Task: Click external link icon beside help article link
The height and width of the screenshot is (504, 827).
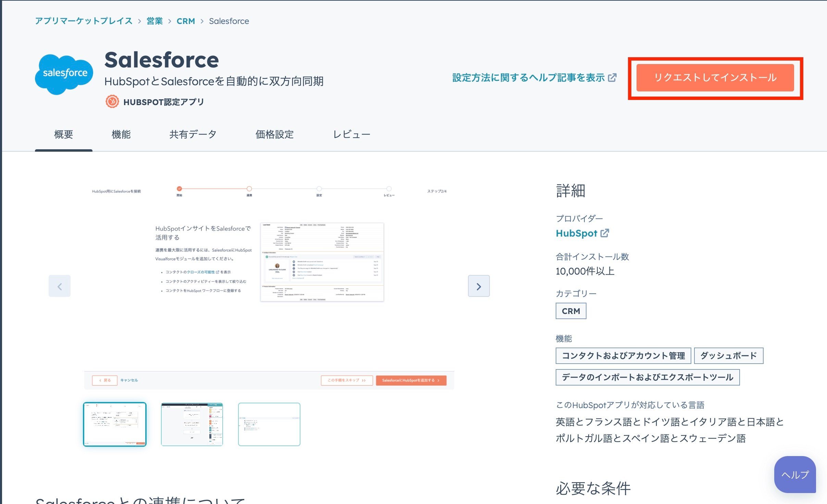Action: pyautogui.click(x=612, y=78)
